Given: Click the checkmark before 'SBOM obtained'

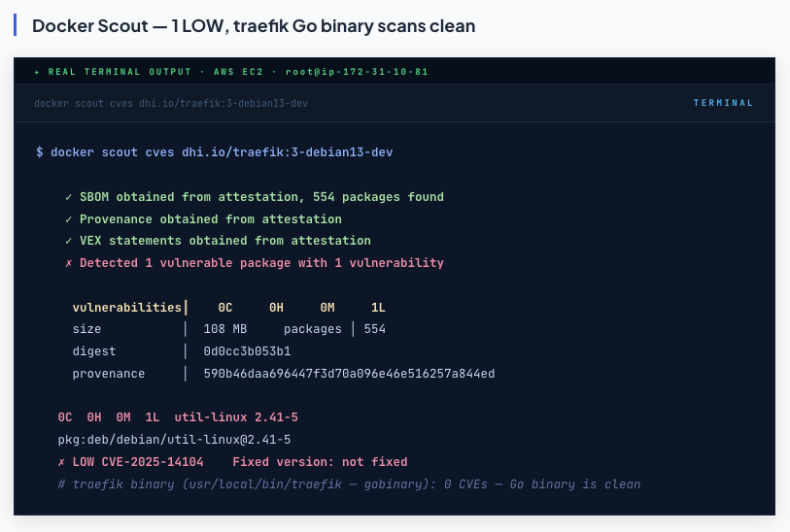Looking at the screenshot, I should [x=69, y=197].
